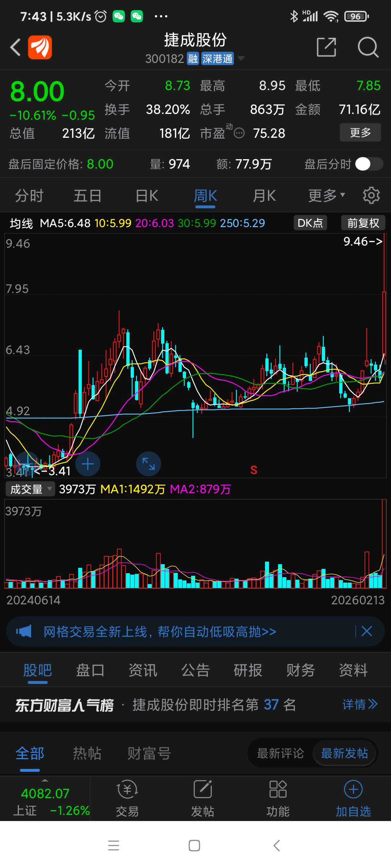Viewport: 391px width, 868px height.
Task: Tap the tallest volume bar
Action: [383, 544]
